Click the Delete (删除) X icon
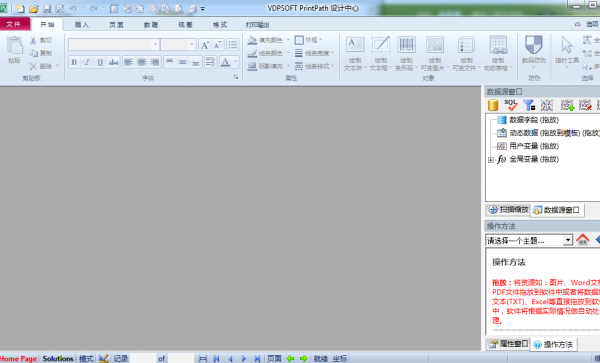The height and width of the screenshot is (363, 600). (33, 66)
